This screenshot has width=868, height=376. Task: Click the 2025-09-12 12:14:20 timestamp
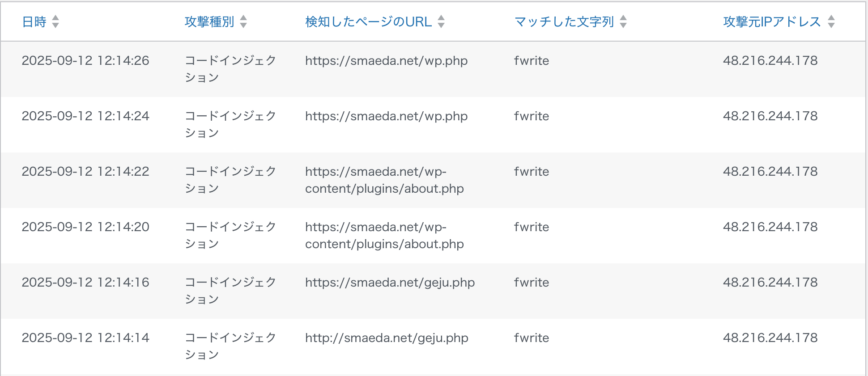click(85, 227)
